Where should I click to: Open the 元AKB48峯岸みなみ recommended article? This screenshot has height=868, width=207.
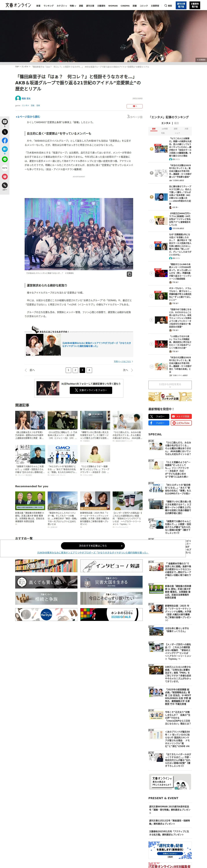tap(79, 345)
